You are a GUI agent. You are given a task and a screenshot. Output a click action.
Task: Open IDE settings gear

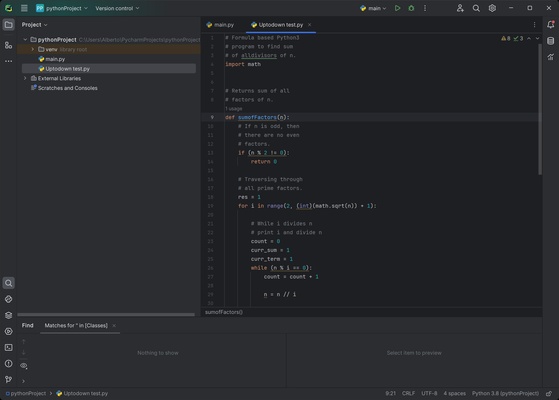(492, 8)
